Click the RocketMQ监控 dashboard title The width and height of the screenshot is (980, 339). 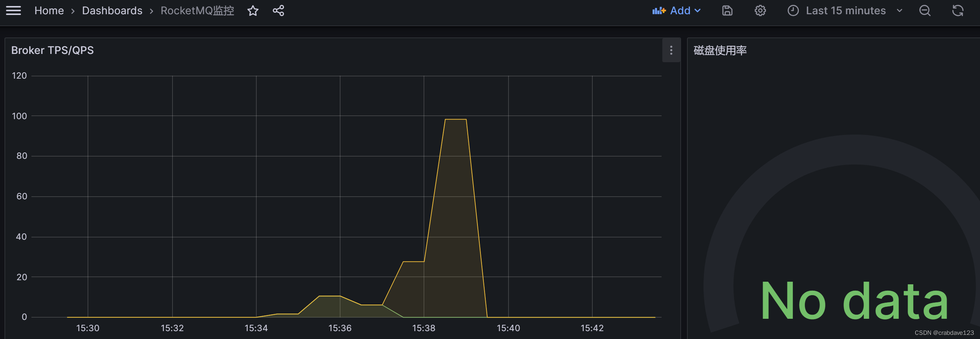(x=197, y=10)
